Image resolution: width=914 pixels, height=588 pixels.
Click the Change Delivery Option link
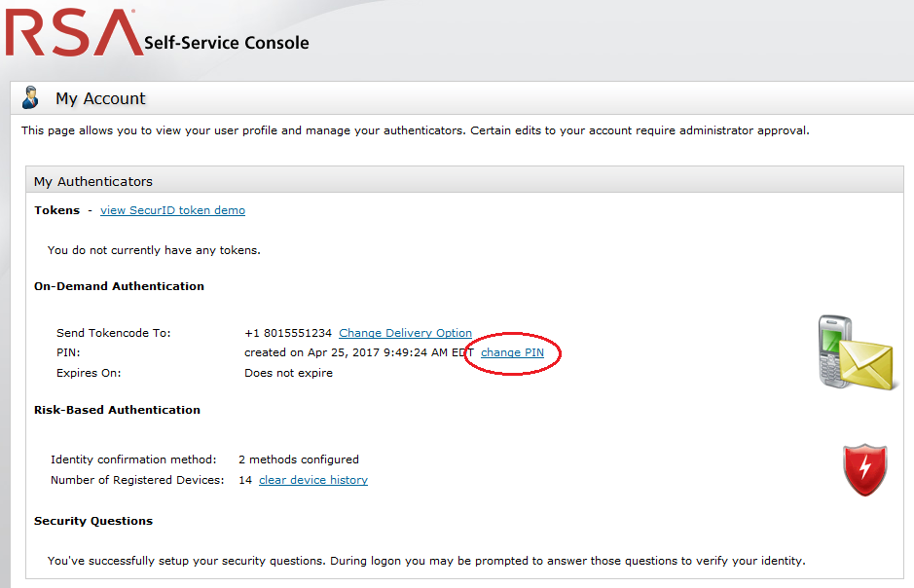[x=405, y=333]
